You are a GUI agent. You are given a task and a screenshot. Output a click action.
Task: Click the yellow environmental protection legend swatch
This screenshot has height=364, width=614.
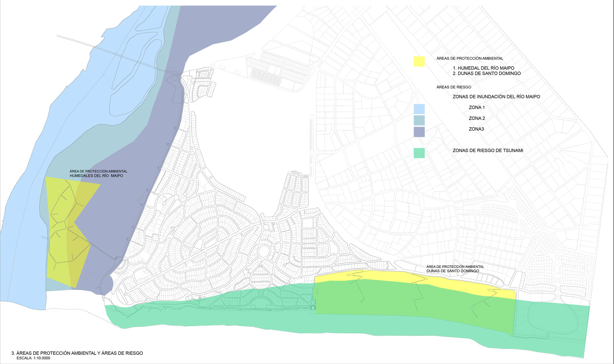click(419, 61)
